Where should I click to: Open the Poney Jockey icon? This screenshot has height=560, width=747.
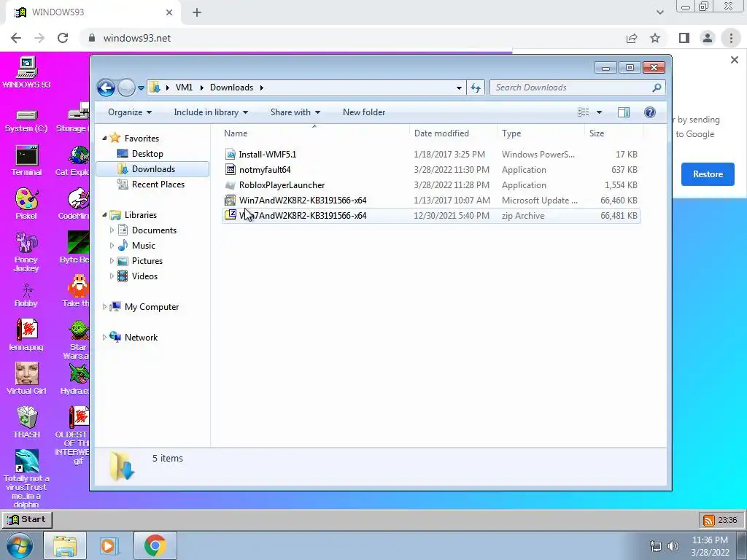click(x=26, y=252)
